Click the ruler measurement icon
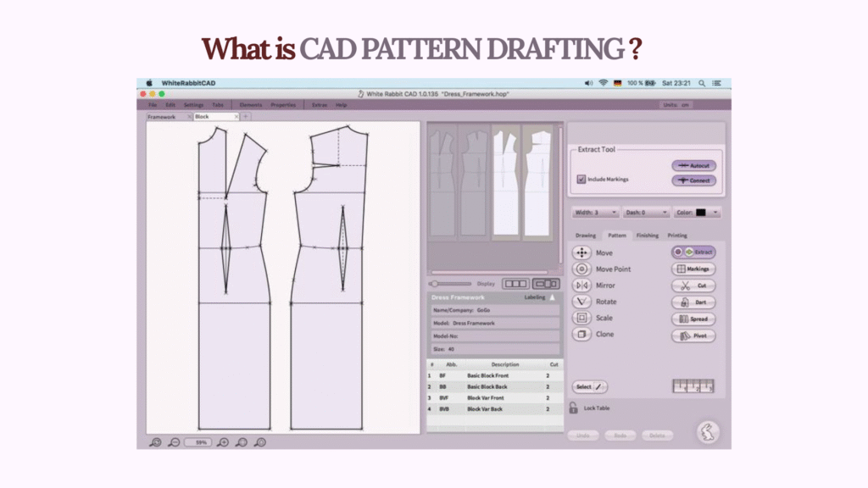This screenshot has height=488, width=868. tap(693, 386)
